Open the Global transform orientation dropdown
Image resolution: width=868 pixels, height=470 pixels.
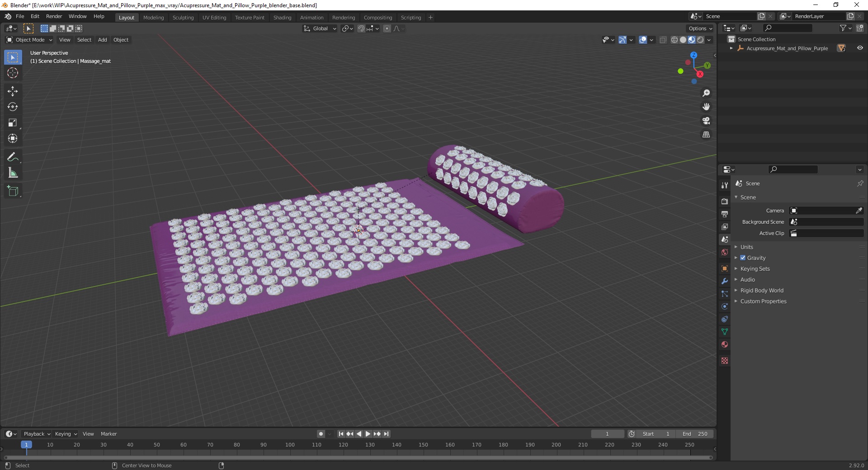[x=320, y=28]
